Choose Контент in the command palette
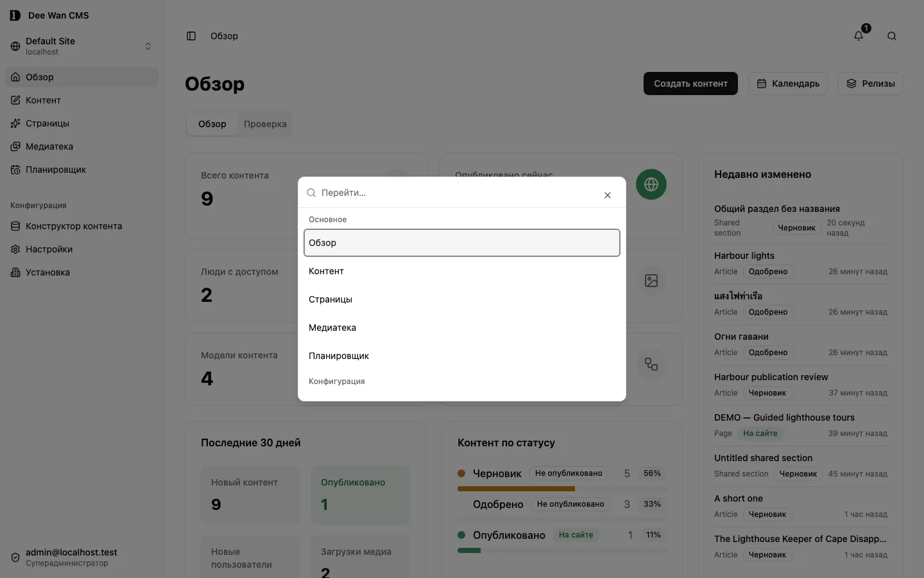The height and width of the screenshot is (578, 924). tap(462, 271)
